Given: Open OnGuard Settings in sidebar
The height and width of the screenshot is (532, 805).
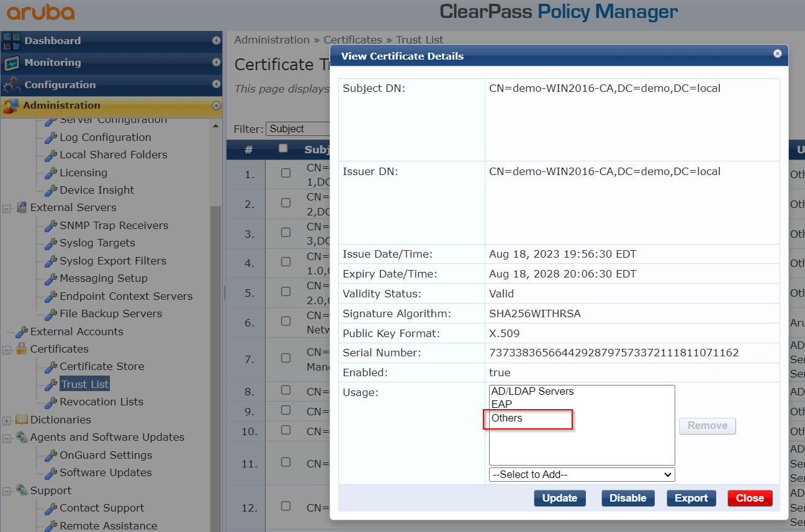Looking at the screenshot, I should point(106,455).
